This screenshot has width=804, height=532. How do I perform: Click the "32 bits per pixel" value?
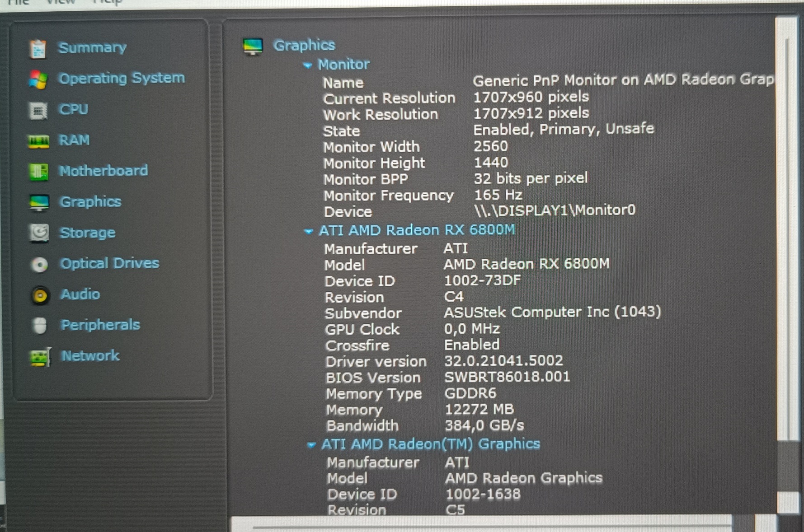pos(531,179)
